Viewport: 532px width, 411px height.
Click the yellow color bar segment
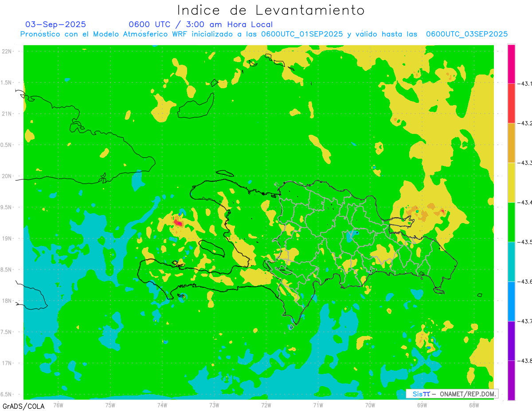coord(511,182)
